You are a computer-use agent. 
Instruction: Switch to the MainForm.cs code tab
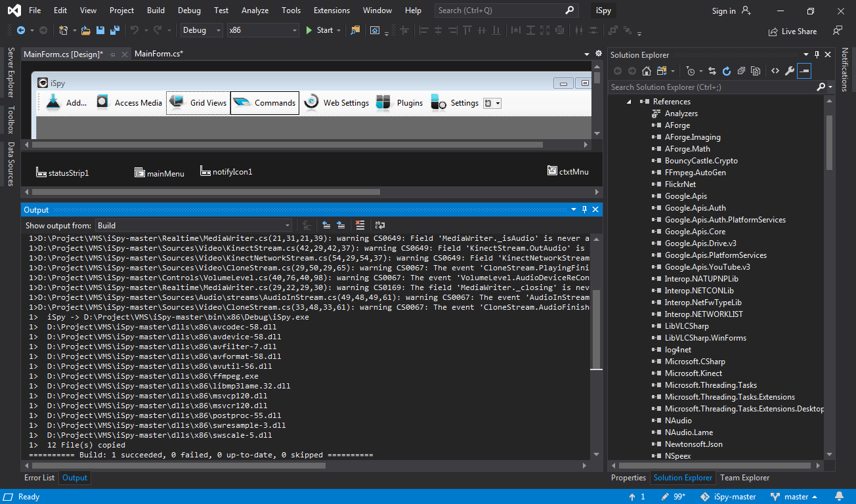pyautogui.click(x=158, y=53)
